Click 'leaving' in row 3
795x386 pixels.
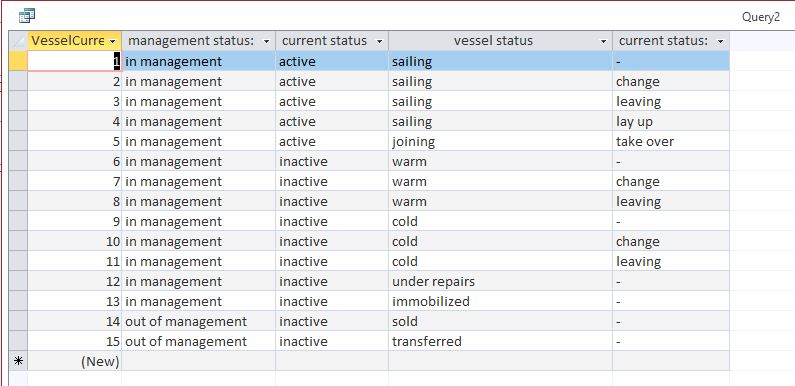point(638,101)
